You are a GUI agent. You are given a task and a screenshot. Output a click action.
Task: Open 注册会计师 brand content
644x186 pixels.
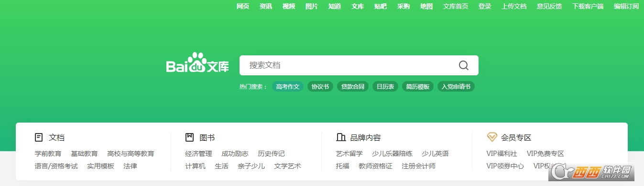tap(419, 166)
